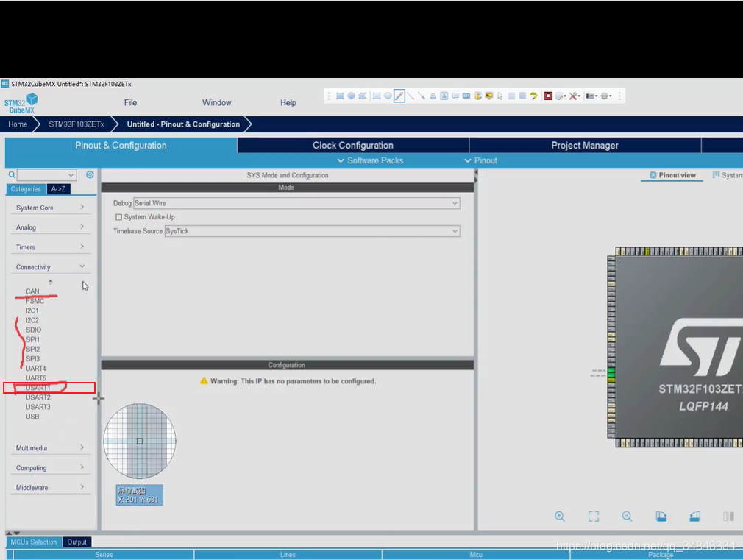Open the Timebase Source dropdown
This screenshot has height=560, width=743.
click(x=312, y=231)
